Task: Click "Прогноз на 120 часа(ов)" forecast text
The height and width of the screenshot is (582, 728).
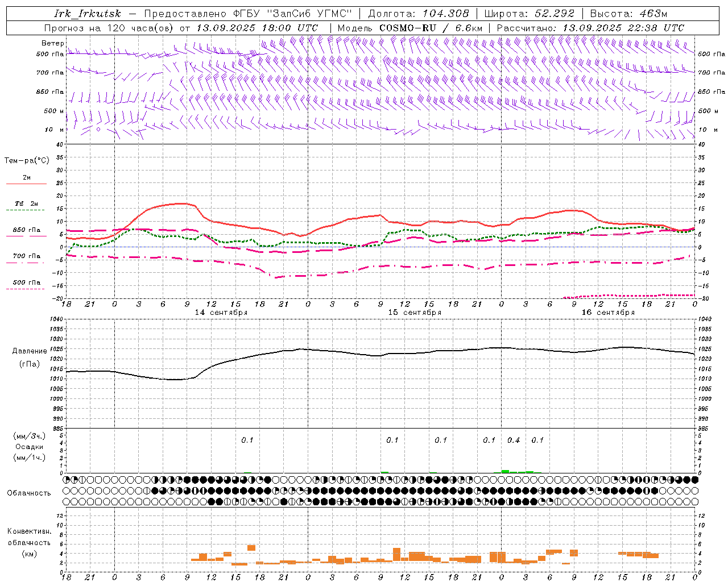Action: [110, 28]
